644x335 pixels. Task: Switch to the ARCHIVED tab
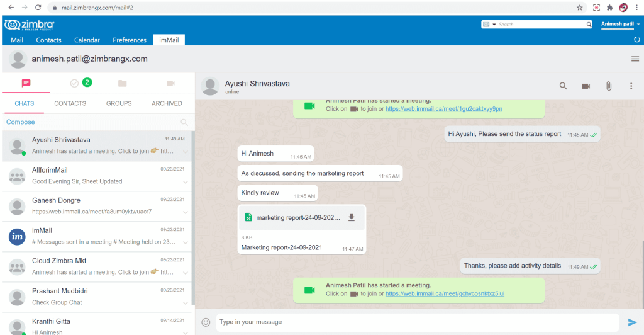click(167, 103)
